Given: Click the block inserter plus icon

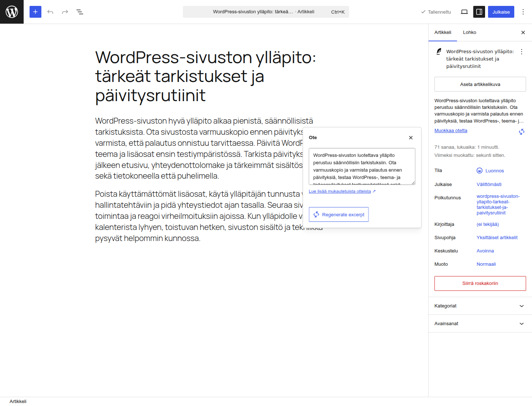Looking at the screenshot, I should [35, 12].
